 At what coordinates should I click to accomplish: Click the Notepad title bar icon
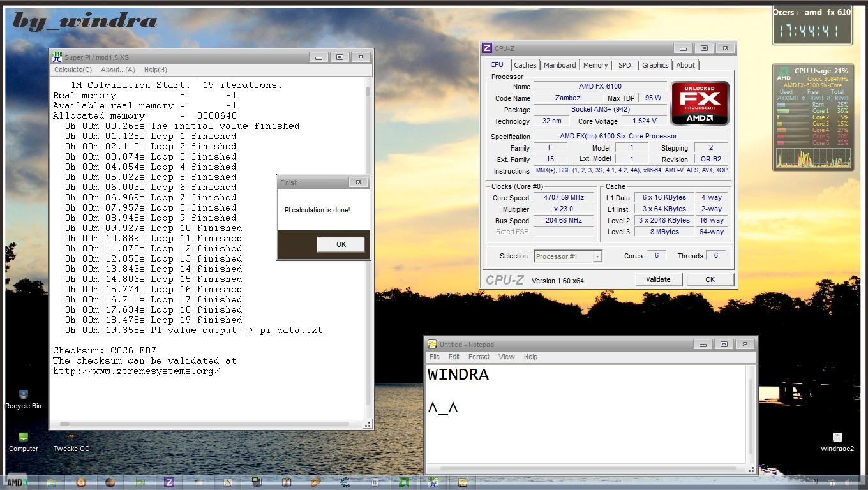432,345
